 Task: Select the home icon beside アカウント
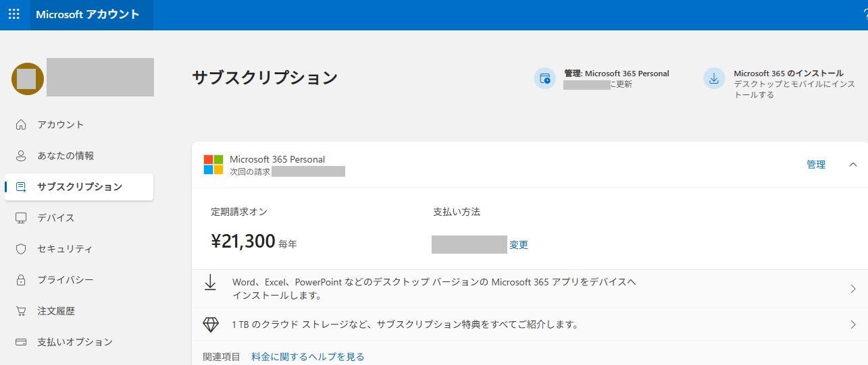(21, 125)
